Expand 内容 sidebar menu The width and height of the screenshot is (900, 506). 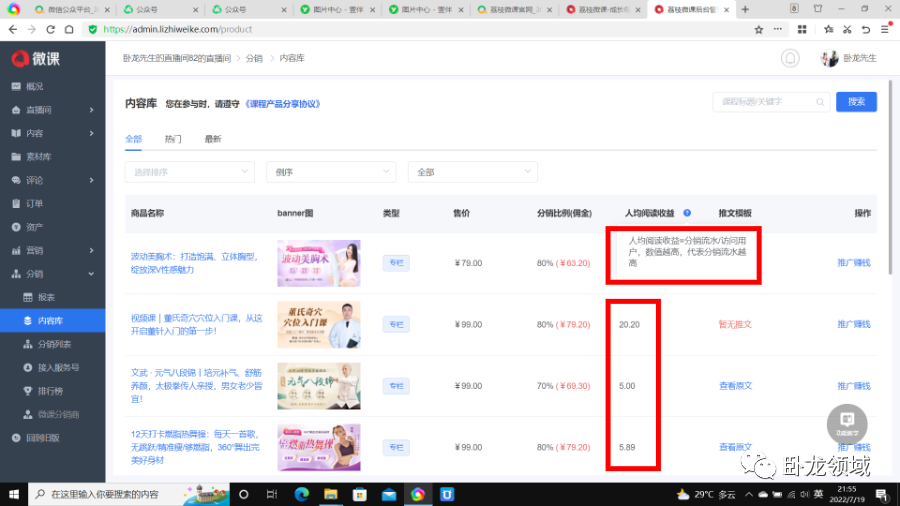click(x=52, y=133)
